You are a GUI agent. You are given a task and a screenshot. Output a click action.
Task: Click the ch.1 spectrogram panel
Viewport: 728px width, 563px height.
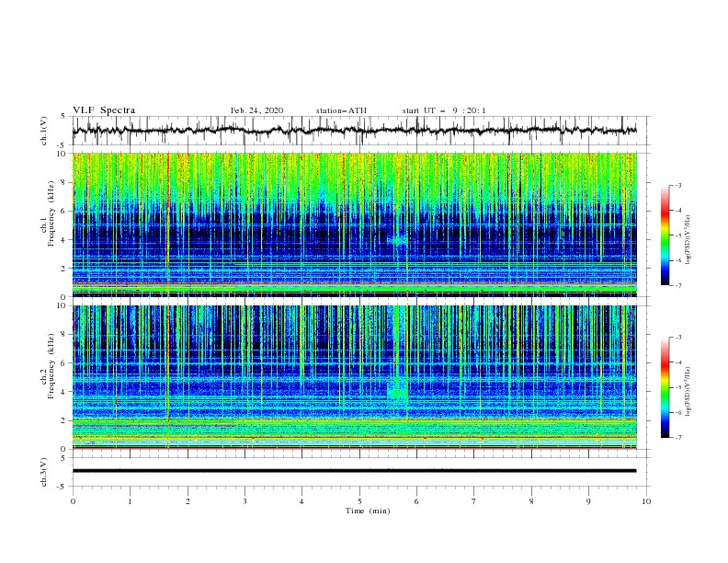[354, 224]
